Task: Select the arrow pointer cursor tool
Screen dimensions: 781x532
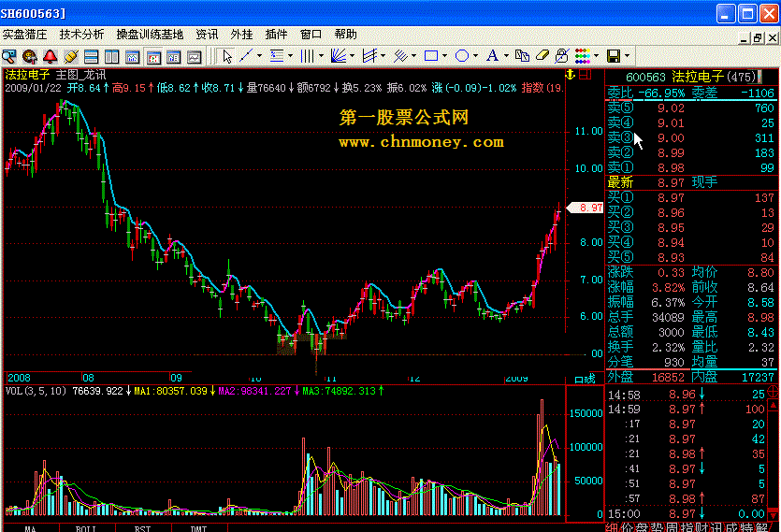Action: click(227, 56)
